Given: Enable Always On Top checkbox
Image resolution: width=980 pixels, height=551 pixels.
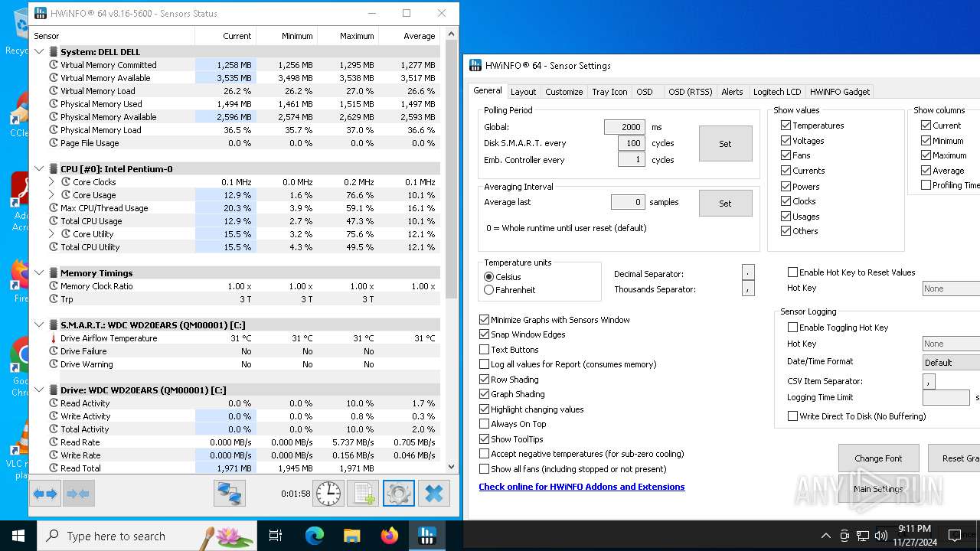Looking at the screenshot, I should tap(484, 424).
